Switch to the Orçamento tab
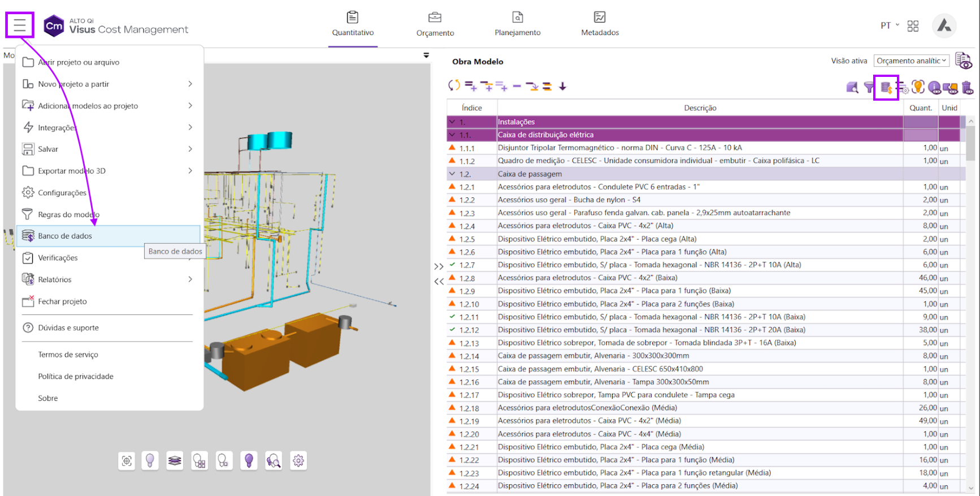This screenshot has height=496, width=980. (435, 24)
